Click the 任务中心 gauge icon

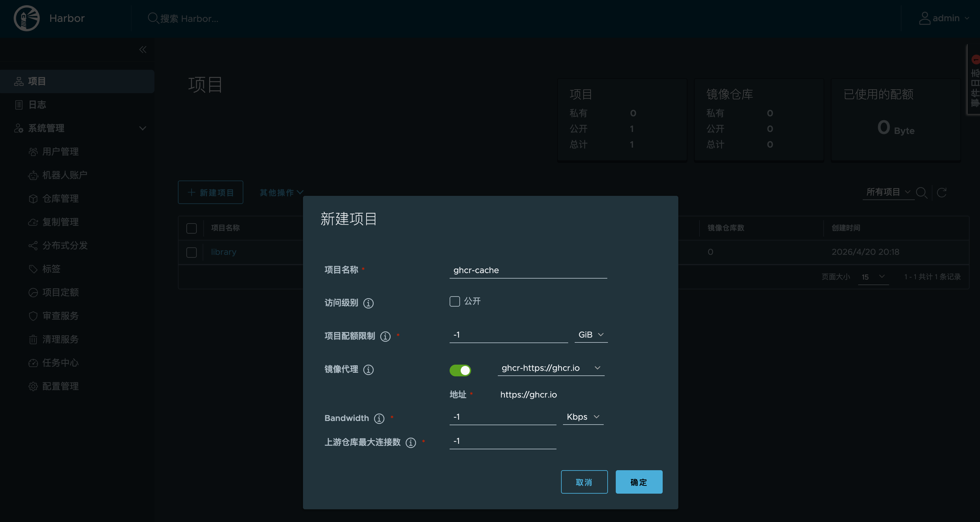click(x=33, y=363)
